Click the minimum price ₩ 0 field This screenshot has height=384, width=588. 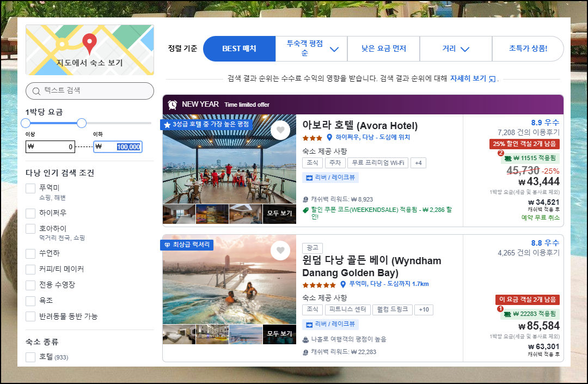point(50,147)
